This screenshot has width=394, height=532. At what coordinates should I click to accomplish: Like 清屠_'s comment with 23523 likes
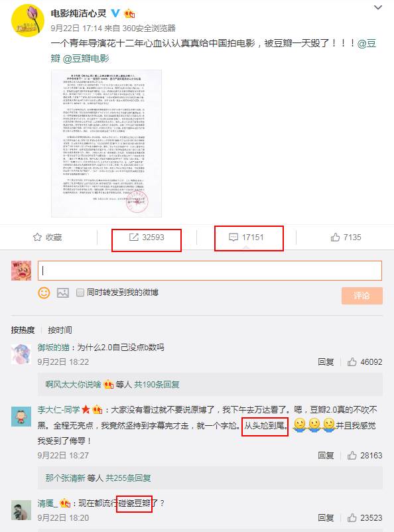pos(352,518)
